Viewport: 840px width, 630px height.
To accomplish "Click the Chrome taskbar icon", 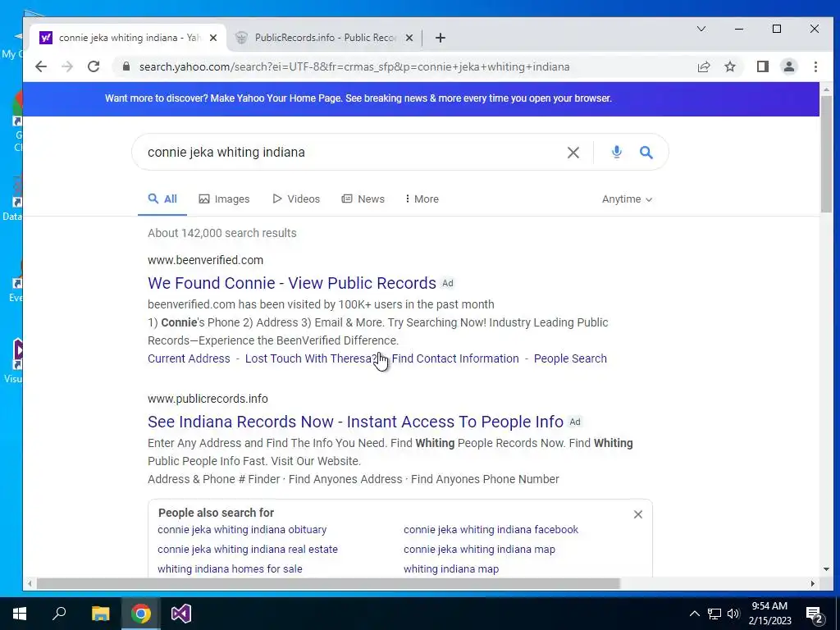I will pyautogui.click(x=140, y=614).
